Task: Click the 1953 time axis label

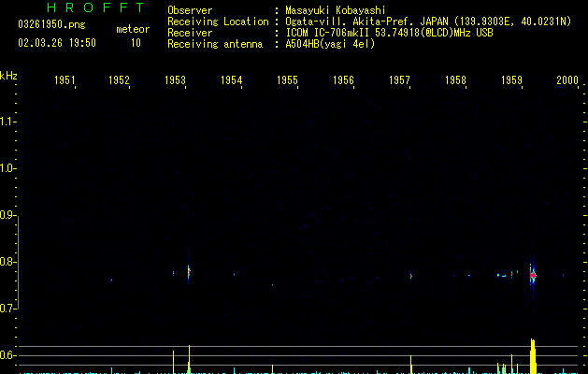Action: (x=175, y=80)
